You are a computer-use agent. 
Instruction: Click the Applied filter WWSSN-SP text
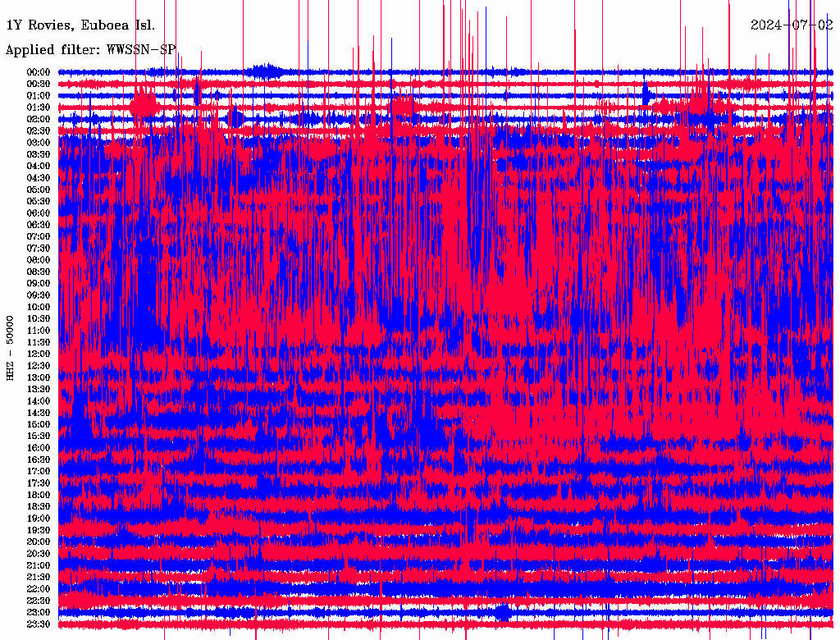pyautogui.click(x=90, y=50)
